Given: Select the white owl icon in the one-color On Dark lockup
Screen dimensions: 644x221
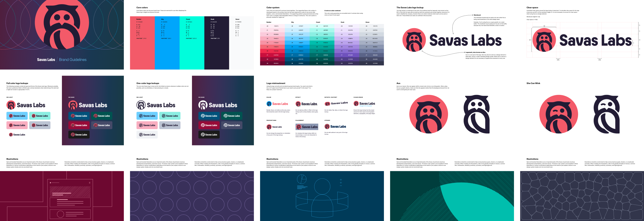Looking at the screenshot, I should tap(203, 105).
